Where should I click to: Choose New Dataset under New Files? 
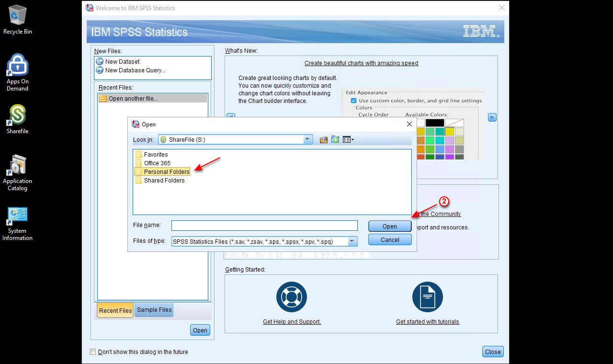tap(118, 61)
